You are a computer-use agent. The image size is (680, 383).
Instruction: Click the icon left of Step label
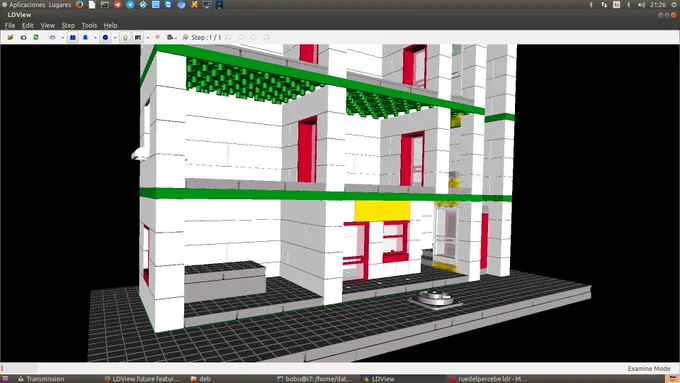pyautogui.click(x=186, y=37)
